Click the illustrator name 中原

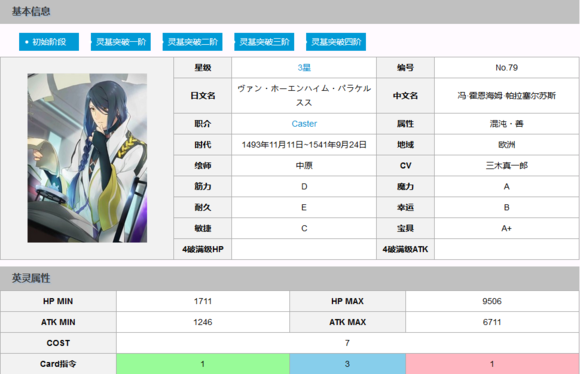pos(304,165)
